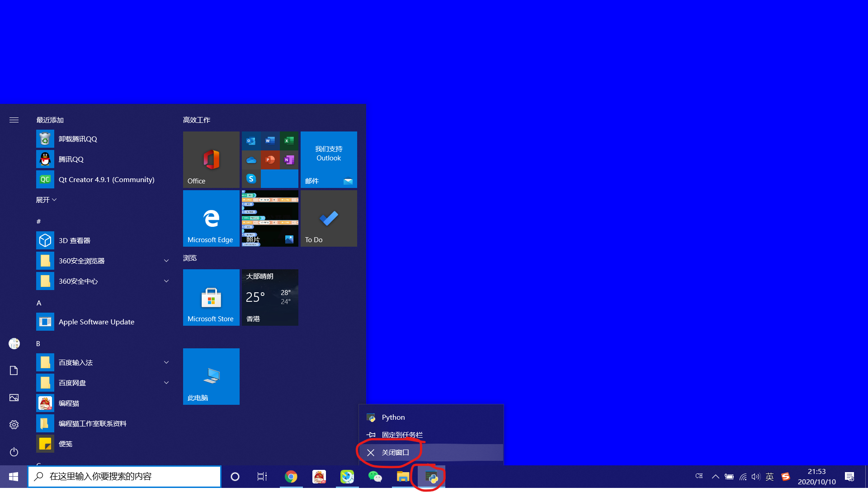Screen dimensions: 868x492
Task: Open the Wi-Fi network tray icon
Action: pyautogui.click(x=743, y=476)
